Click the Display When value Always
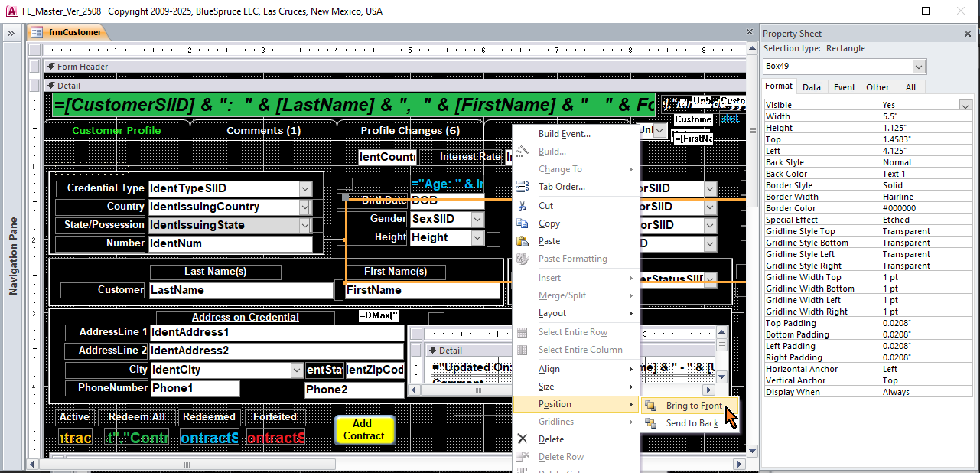980x473 pixels. click(x=926, y=392)
